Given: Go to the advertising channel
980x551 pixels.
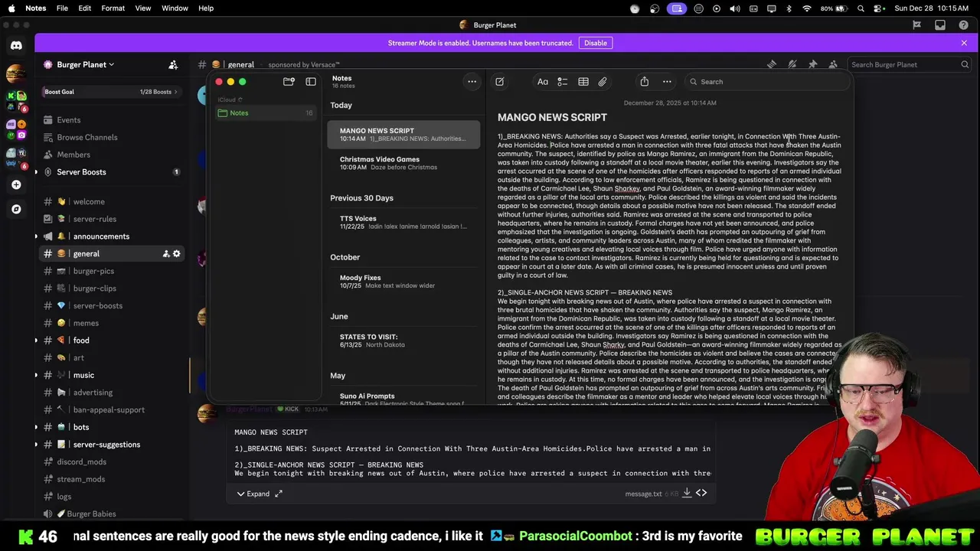Looking at the screenshot, I should click(112, 393).
